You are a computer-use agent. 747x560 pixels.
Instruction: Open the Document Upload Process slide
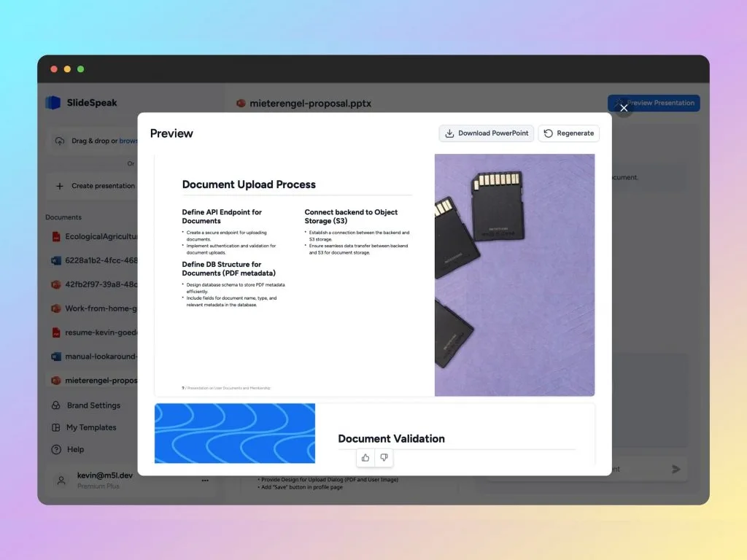pyautogui.click(x=374, y=275)
